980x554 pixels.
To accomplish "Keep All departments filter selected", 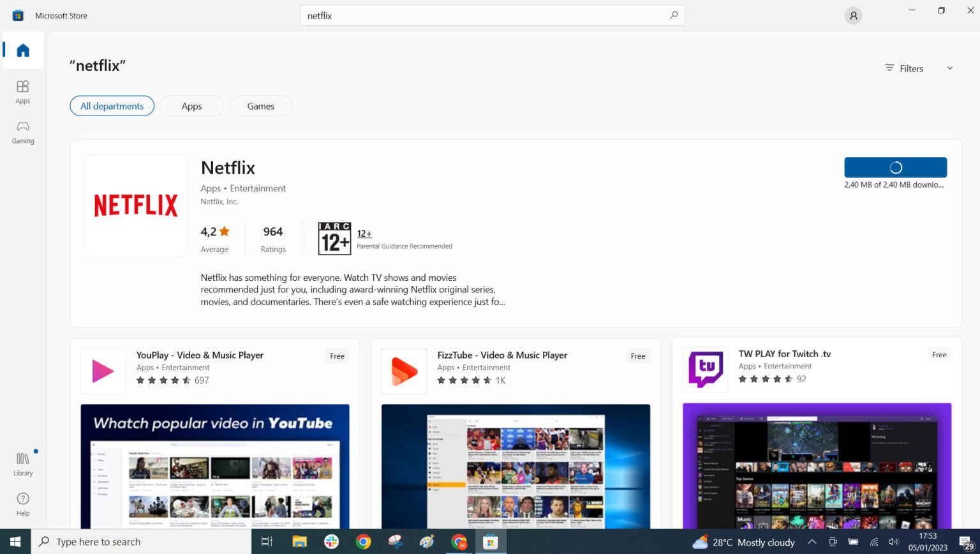I will (112, 106).
